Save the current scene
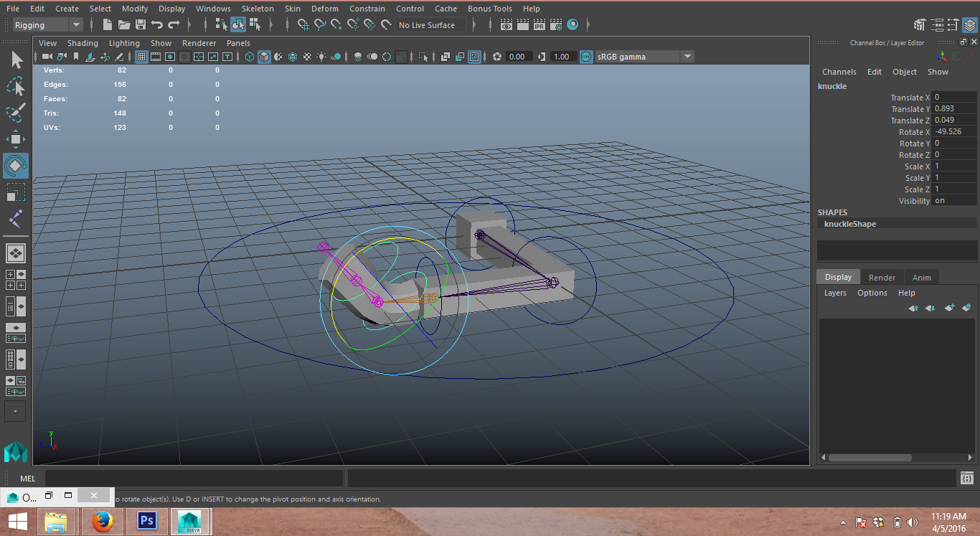Screen dimensions: 980x536 click(141, 25)
